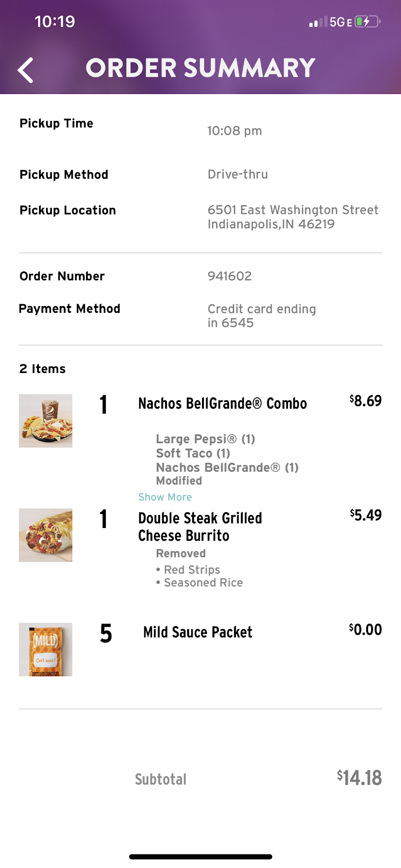401x868 pixels.
Task: Open the Nachos BellGrande Combo thumbnail
Action: [46, 421]
